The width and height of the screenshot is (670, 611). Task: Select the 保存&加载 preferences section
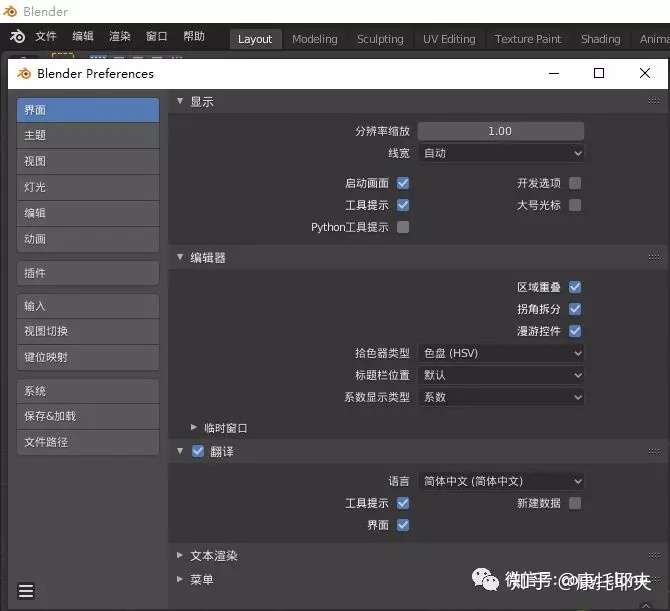pyautogui.click(x=88, y=417)
